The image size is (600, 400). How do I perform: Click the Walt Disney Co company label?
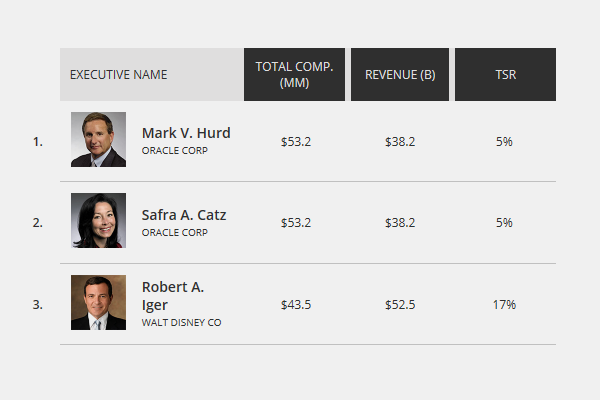point(181,323)
